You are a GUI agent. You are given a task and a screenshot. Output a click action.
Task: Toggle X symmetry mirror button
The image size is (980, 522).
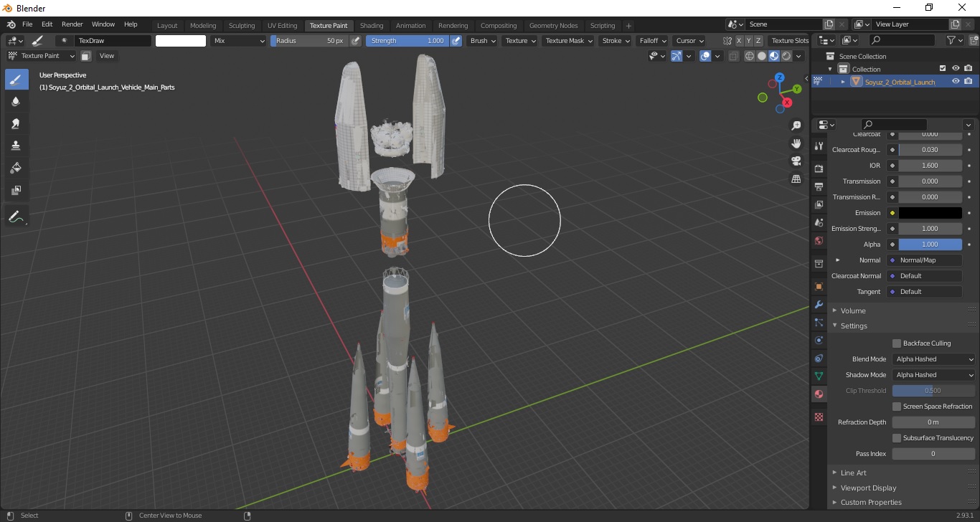tap(739, 41)
